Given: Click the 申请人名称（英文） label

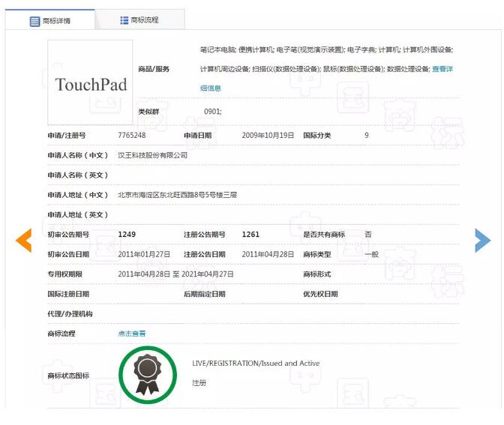Looking at the screenshot, I should pyautogui.click(x=77, y=175).
